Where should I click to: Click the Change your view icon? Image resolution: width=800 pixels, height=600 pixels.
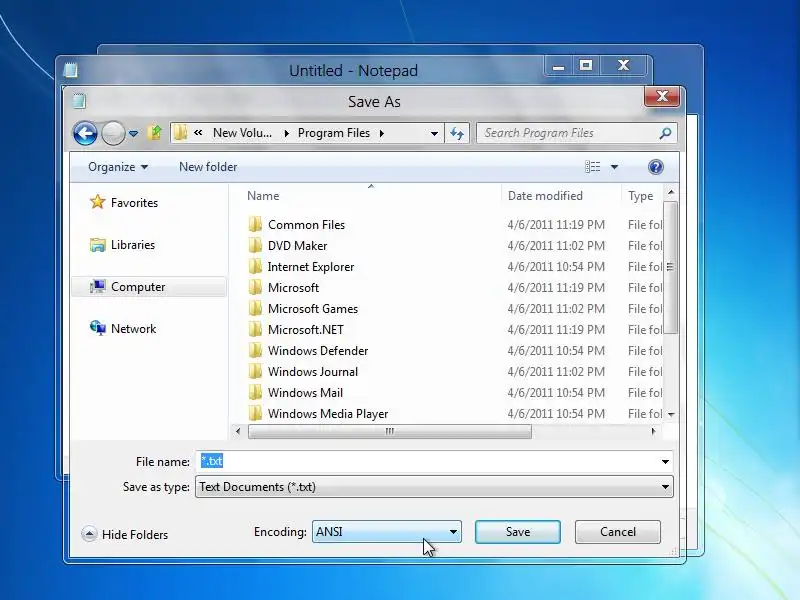592,167
